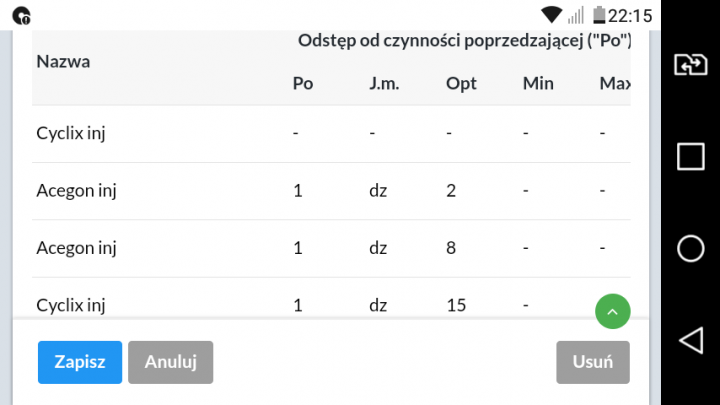Tap the green scroll-to-top arrow button
Screen dimensions: 720x405
[613, 311]
